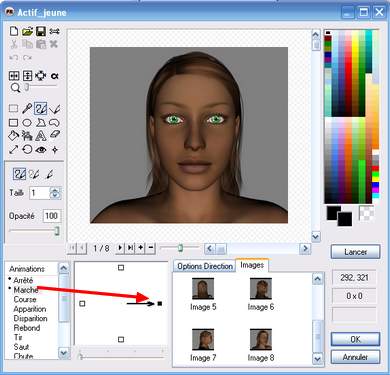The width and height of the screenshot is (390, 375).
Task: Click the Crop icon
Action: [x=41, y=76]
